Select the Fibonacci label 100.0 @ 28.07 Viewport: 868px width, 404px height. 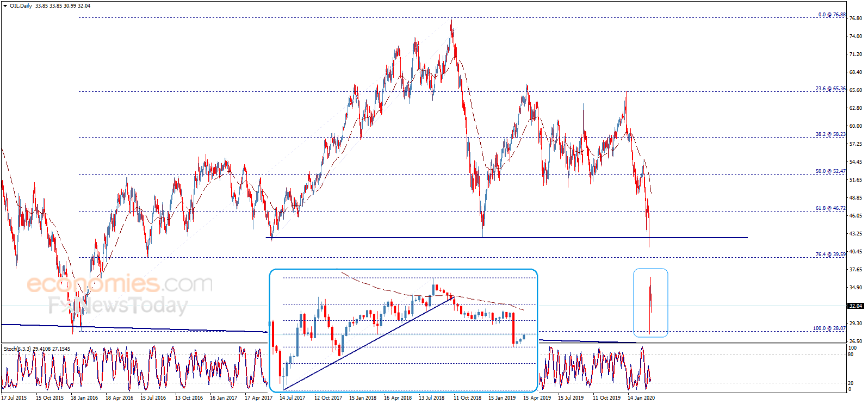(x=829, y=328)
